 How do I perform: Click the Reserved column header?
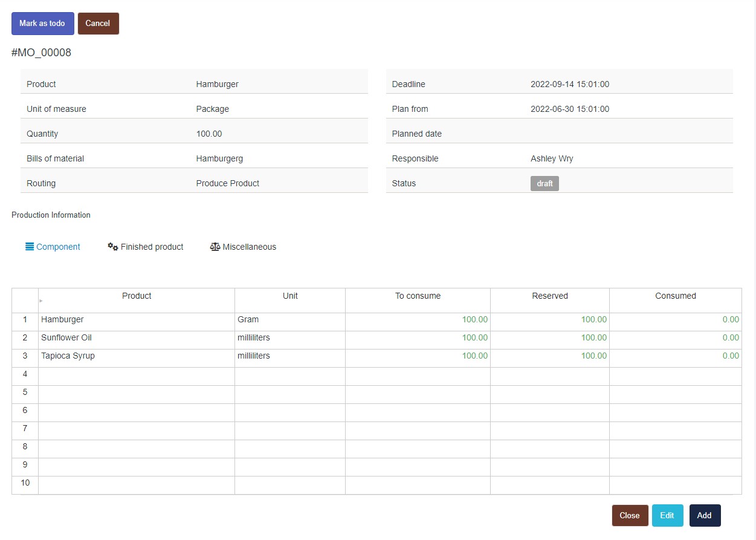(x=549, y=296)
